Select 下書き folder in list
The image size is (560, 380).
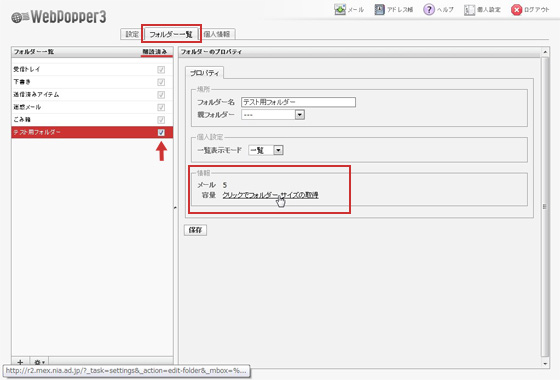(92, 82)
